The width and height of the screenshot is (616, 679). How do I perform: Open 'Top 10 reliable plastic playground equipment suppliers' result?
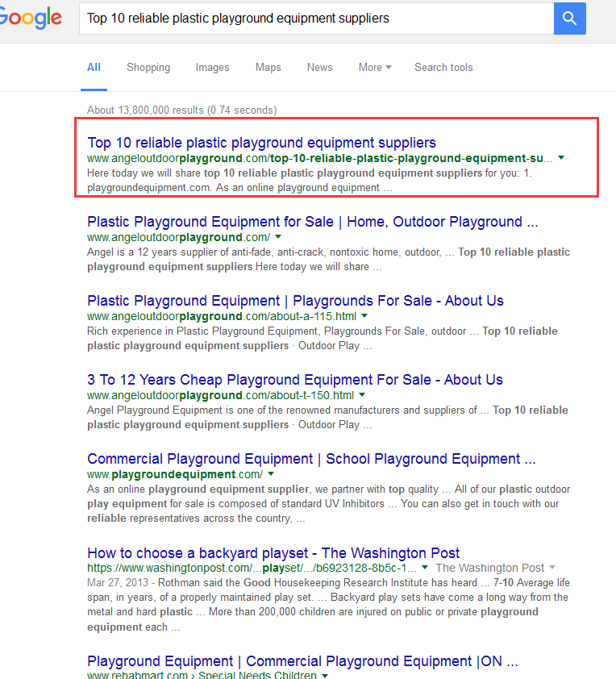(261, 143)
